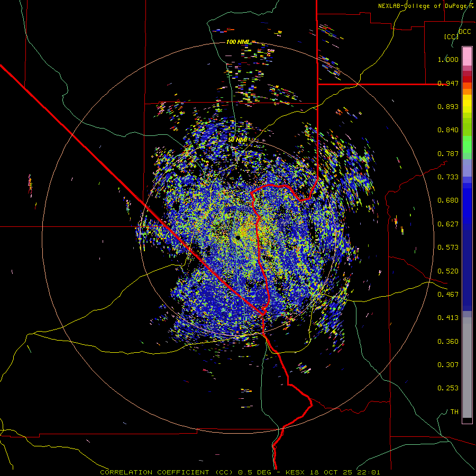Click the 0.467 legend value
This screenshot has height=476, width=476.
(448, 295)
